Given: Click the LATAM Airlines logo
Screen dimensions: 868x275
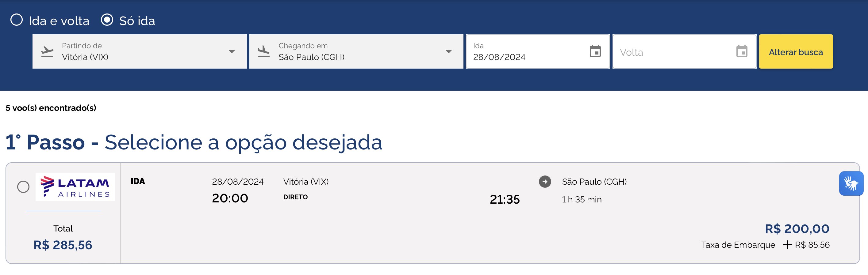Looking at the screenshot, I should (x=75, y=187).
